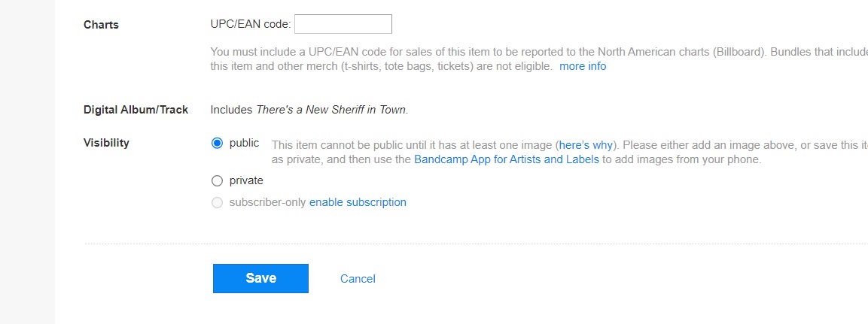Click the 'UPC/EAN code:' label
Screen dimensions: 868x324
(x=251, y=24)
